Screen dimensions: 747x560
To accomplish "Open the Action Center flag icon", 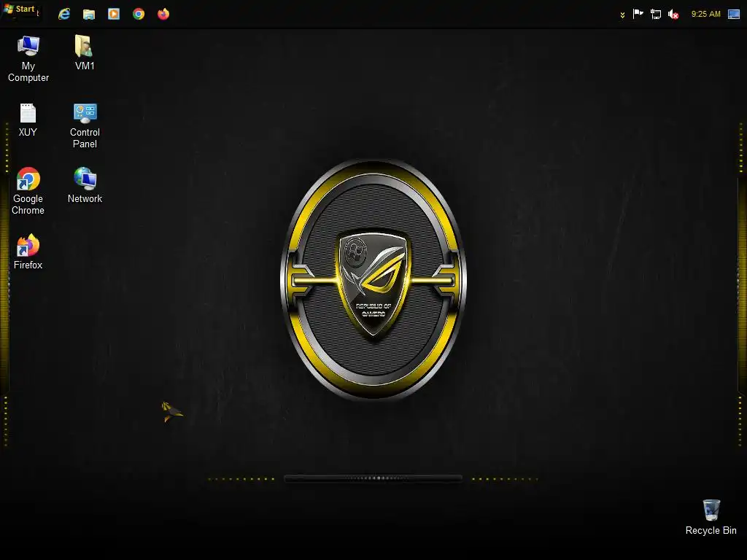I will (638, 14).
